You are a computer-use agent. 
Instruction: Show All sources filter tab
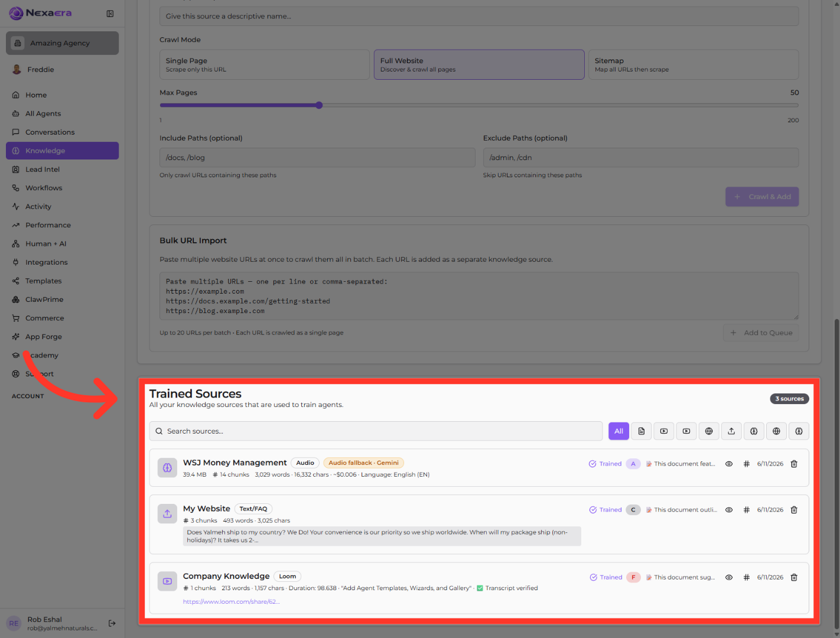click(x=618, y=431)
